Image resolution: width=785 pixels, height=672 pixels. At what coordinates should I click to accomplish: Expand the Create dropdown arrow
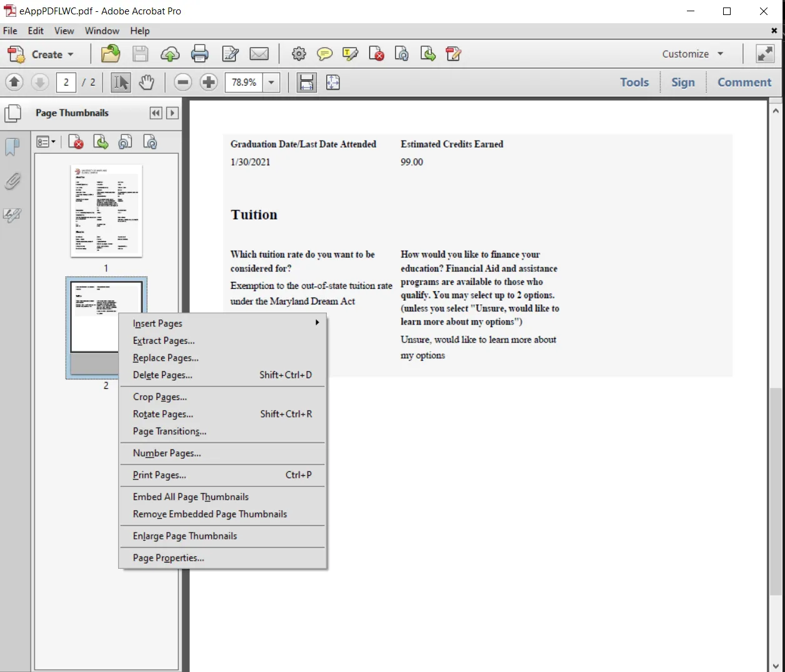tap(71, 54)
